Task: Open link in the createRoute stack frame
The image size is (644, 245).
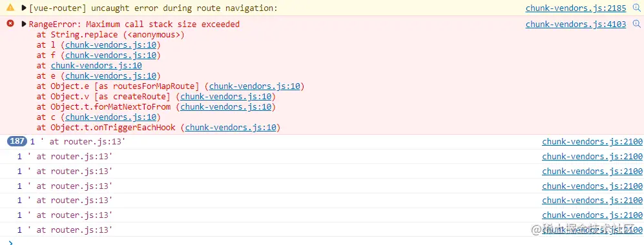Action: (226, 97)
